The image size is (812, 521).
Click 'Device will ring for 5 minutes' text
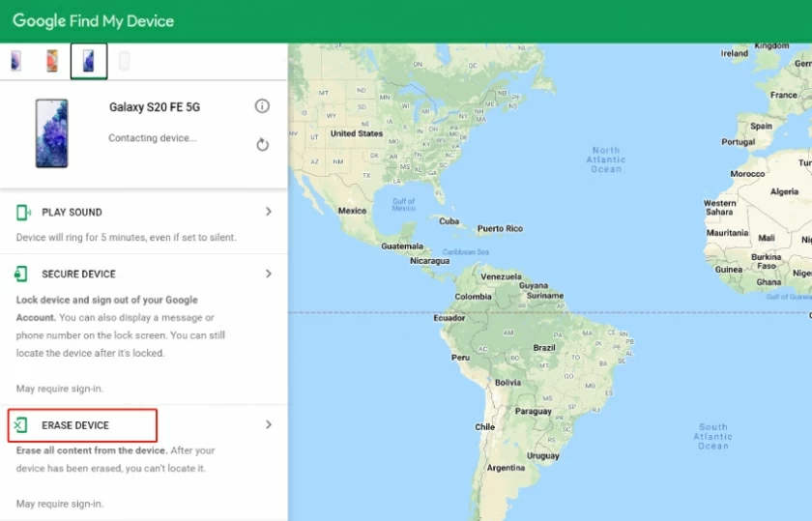[126, 237]
